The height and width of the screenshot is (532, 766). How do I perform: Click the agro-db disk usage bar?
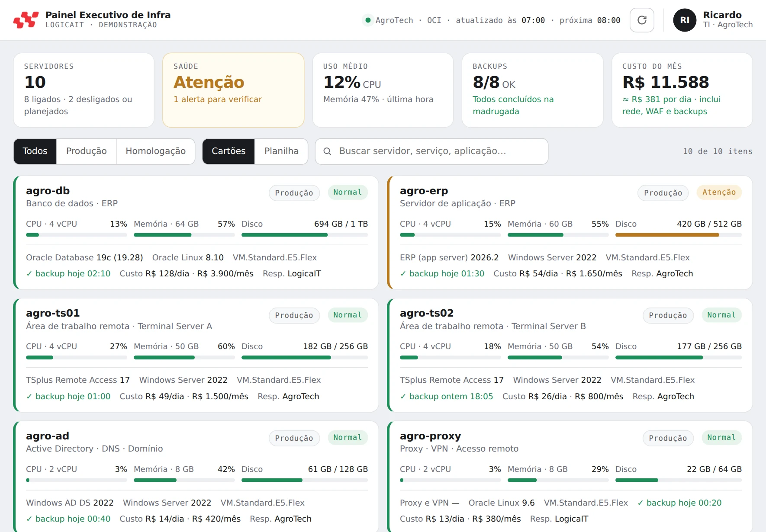pyautogui.click(x=305, y=235)
